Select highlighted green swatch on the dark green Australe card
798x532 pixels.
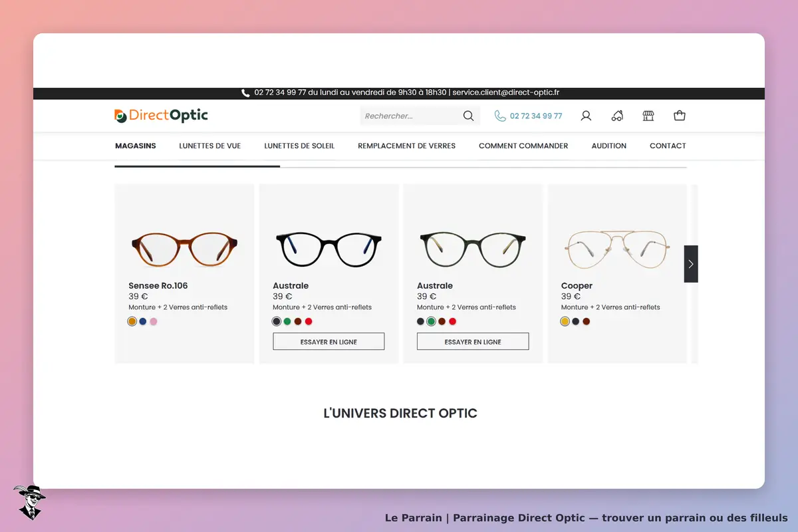431,322
